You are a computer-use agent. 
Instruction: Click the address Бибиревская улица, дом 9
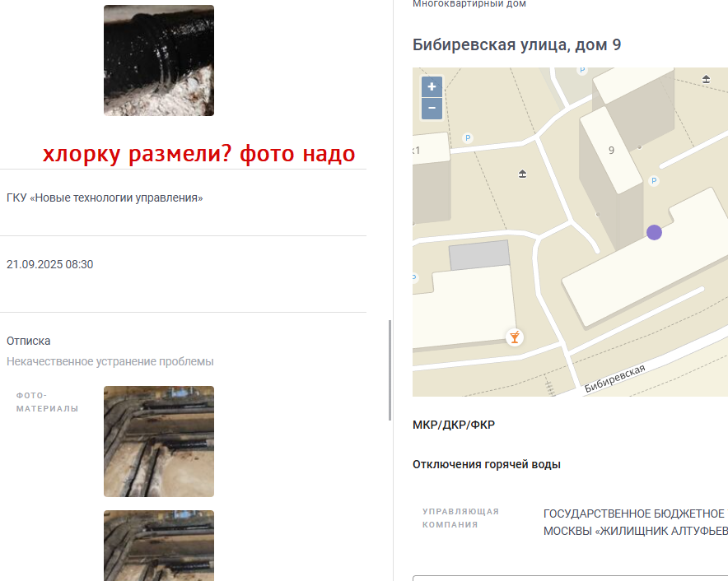point(516,45)
